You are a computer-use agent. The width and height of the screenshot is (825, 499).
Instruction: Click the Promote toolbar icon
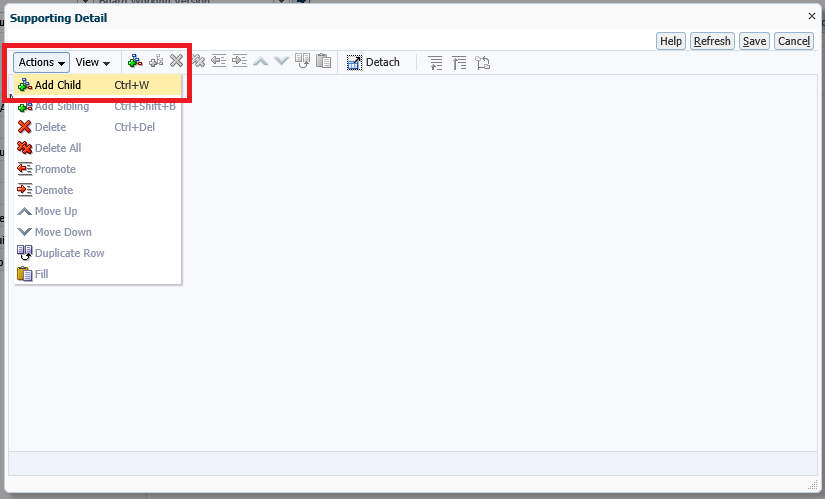click(x=219, y=62)
